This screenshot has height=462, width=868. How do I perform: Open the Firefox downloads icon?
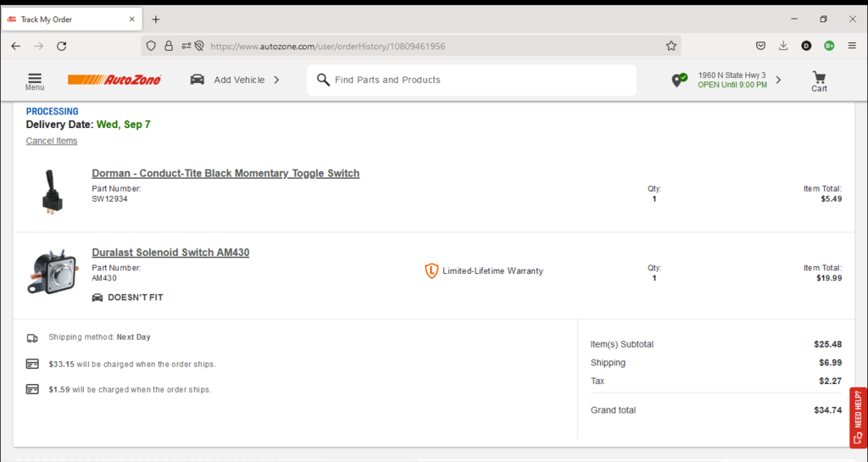point(783,46)
